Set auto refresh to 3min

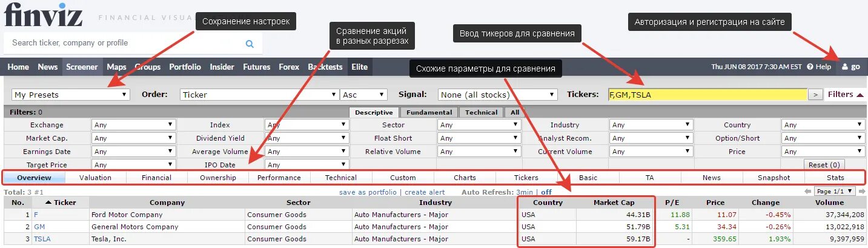(x=526, y=192)
